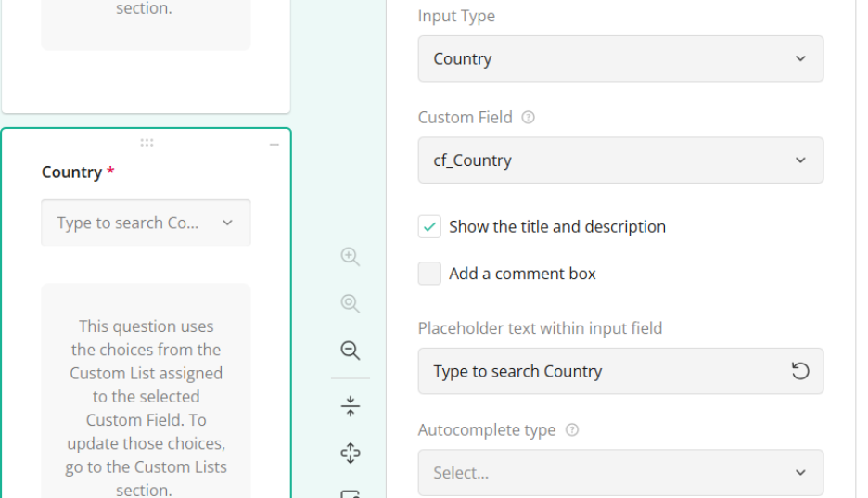Screen dimensions: 868x498
Task: Open the Custom Field dropdown cf_Country
Action: tap(620, 160)
